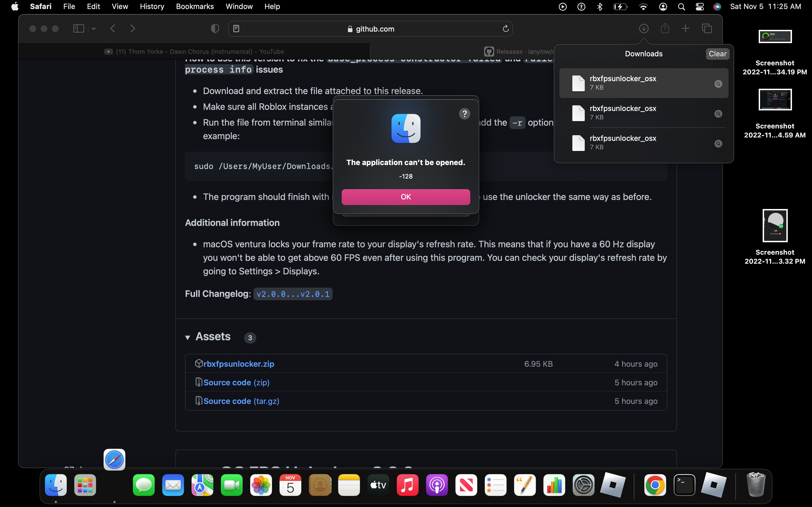Click the Bluetooth icon in the menu bar
Viewport: 812px width, 507px height.
pyautogui.click(x=600, y=6)
